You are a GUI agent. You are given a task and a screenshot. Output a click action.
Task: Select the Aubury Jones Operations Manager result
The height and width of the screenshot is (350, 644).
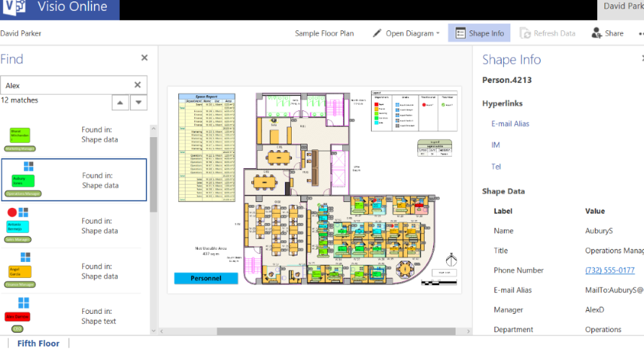(74, 180)
